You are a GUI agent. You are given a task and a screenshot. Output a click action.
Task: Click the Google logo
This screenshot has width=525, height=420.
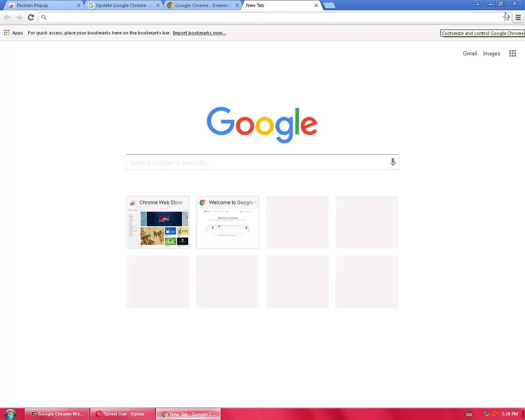click(x=262, y=125)
